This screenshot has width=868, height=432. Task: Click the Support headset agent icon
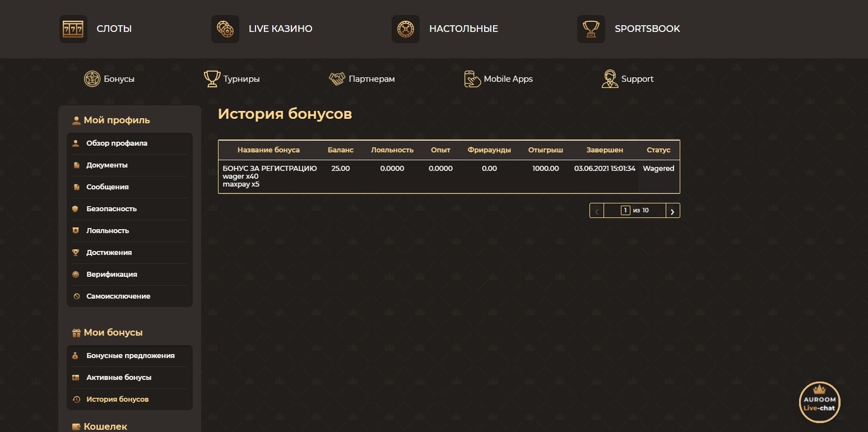(610, 79)
